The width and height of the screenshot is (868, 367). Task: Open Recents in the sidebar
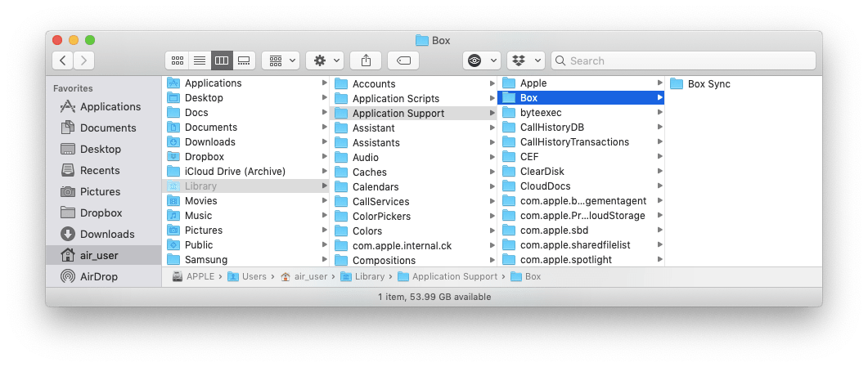point(104,170)
